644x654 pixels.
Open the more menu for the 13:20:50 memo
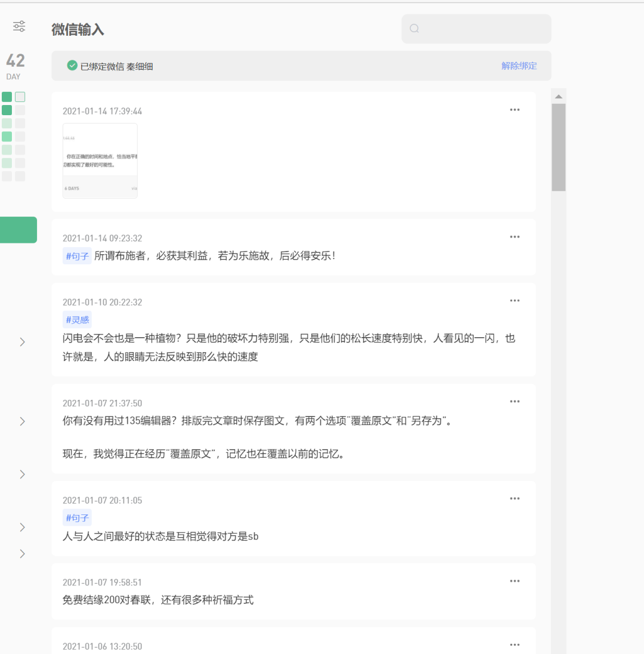515,645
